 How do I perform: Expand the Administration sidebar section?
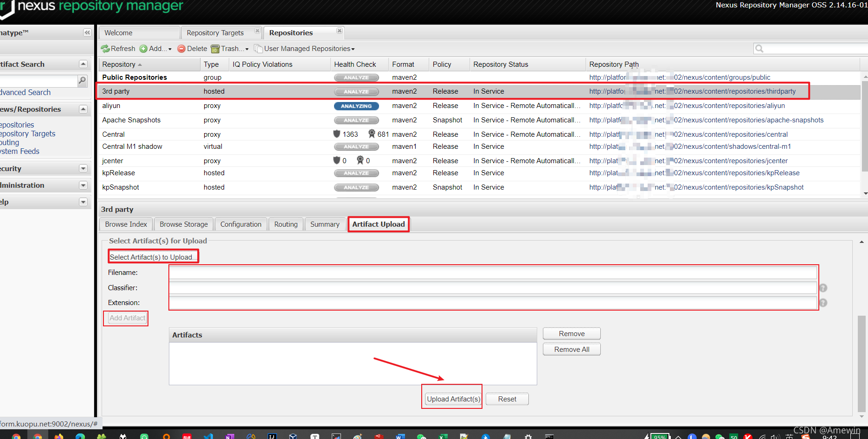pyautogui.click(x=83, y=185)
